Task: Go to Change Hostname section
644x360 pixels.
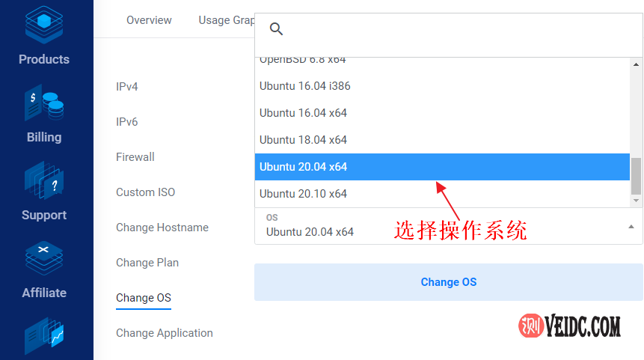Action: [162, 228]
